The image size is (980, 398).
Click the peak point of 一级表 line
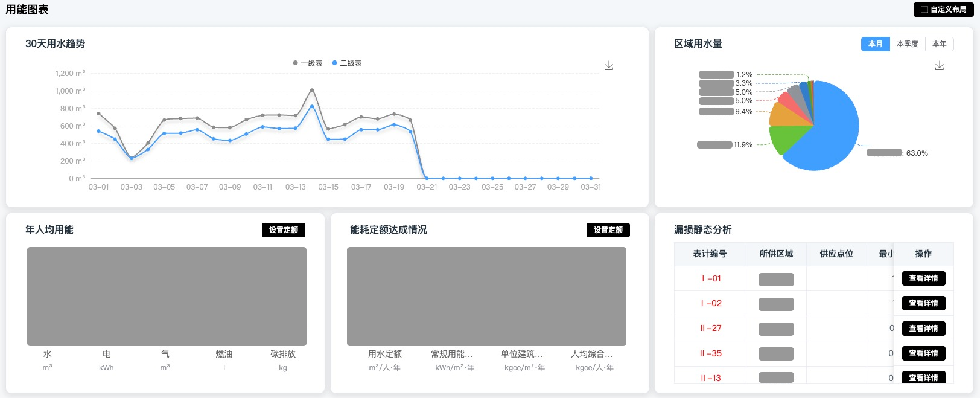click(x=312, y=90)
